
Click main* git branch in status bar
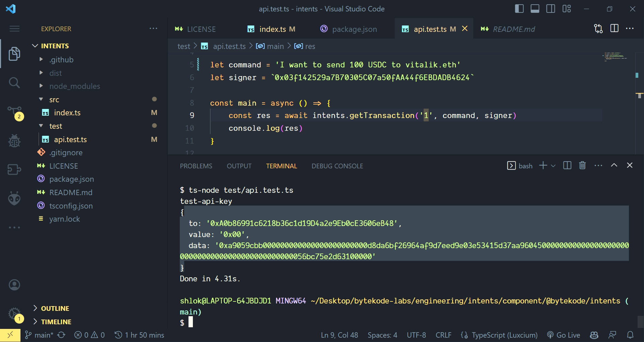[x=39, y=335]
